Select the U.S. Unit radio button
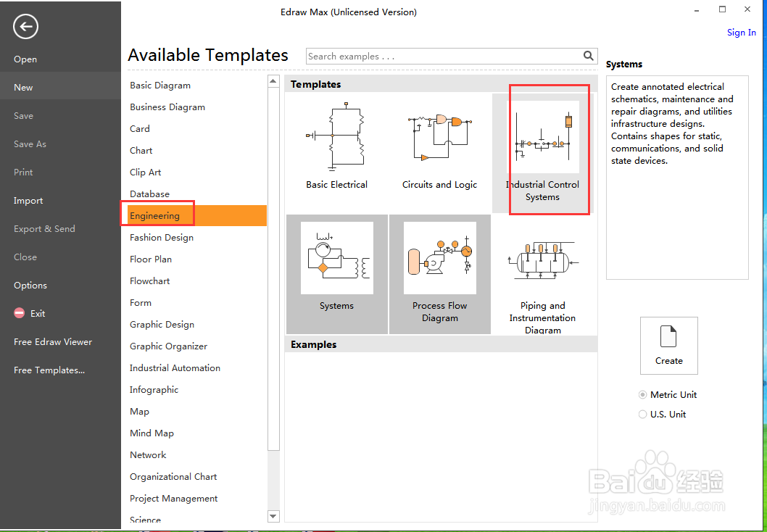Viewport: 767px width, 532px height. [x=643, y=414]
